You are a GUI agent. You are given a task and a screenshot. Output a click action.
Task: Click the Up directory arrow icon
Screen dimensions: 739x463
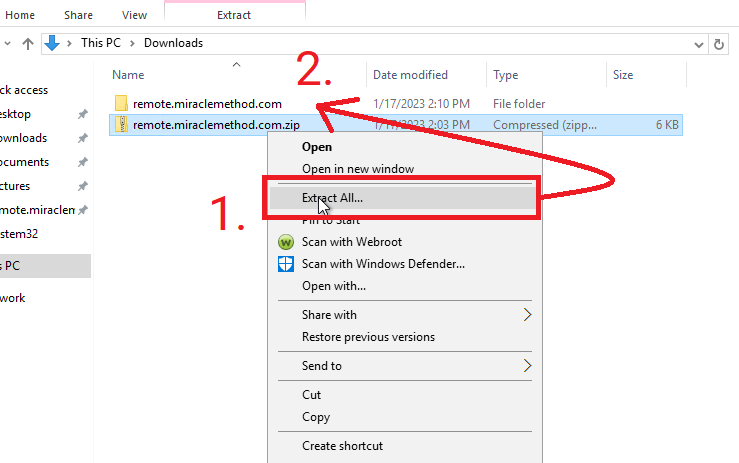[27, 44]
